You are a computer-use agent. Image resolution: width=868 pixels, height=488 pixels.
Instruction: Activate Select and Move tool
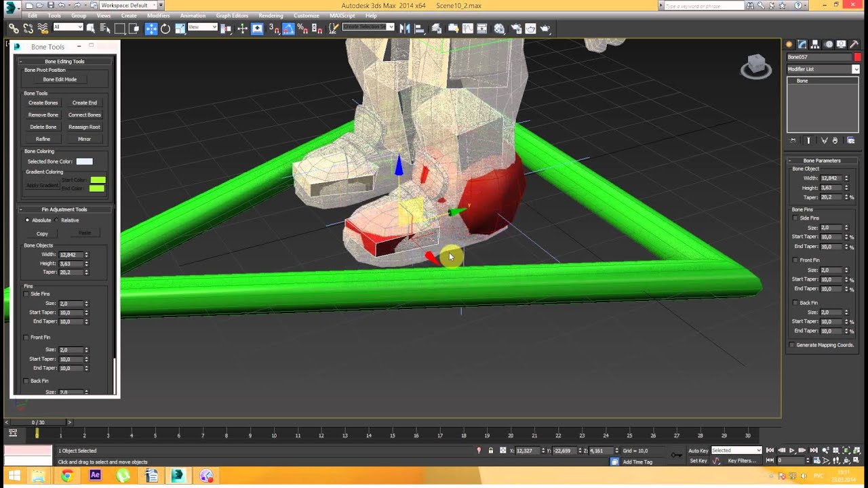click(x=151, y=28)
